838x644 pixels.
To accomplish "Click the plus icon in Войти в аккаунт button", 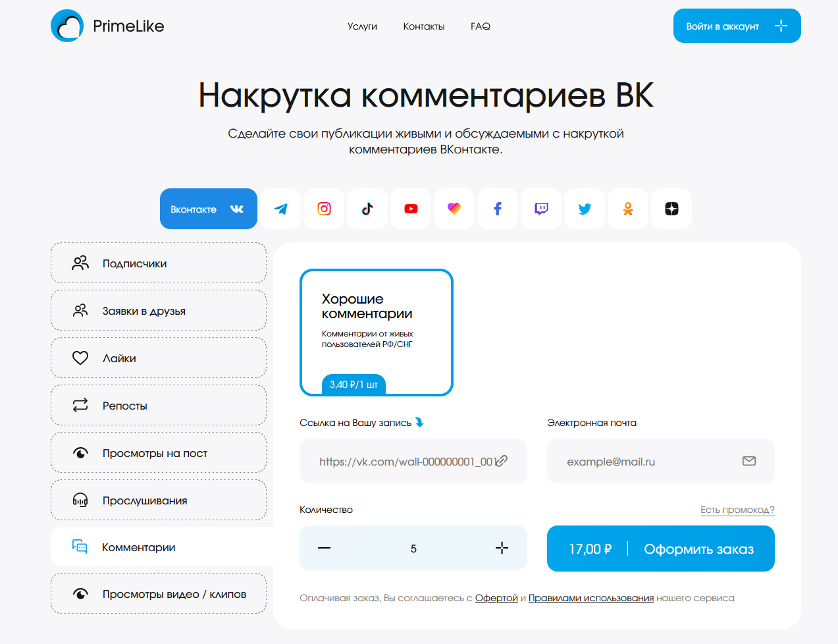I will (x=781, y=26).
